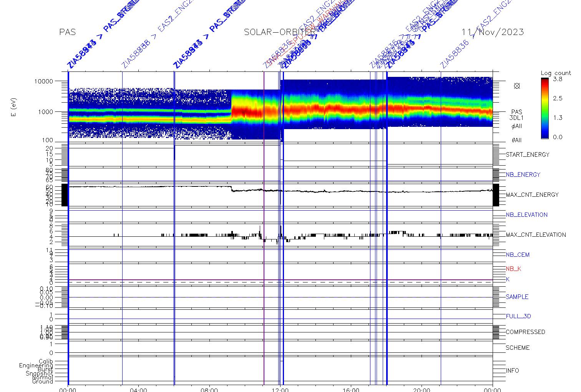Click the red warning event label above the plot
The width and height of the screenshot is (581, 392).
[307, 33]
